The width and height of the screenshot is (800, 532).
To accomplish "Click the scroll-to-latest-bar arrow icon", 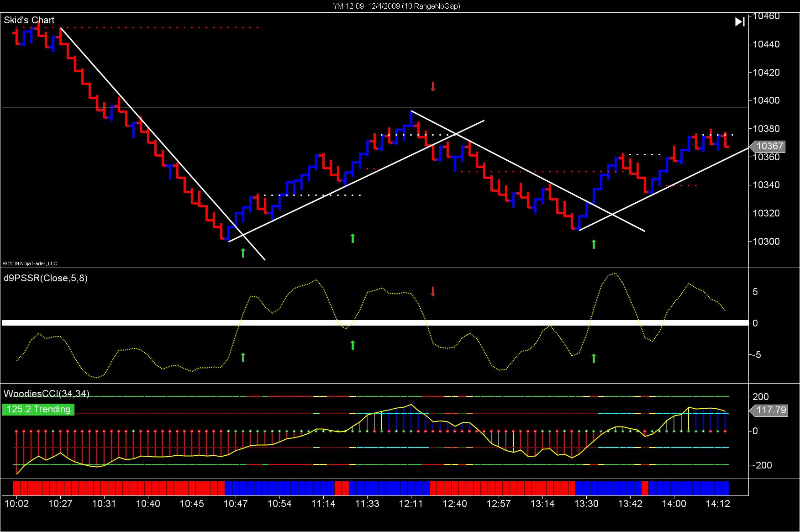I will [740, 21].
